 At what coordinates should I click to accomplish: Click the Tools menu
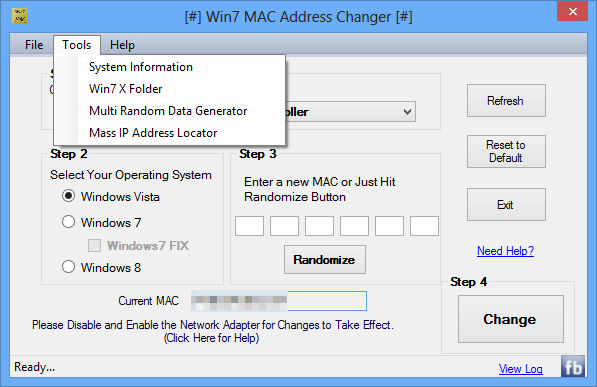click(x=77, y=45)
